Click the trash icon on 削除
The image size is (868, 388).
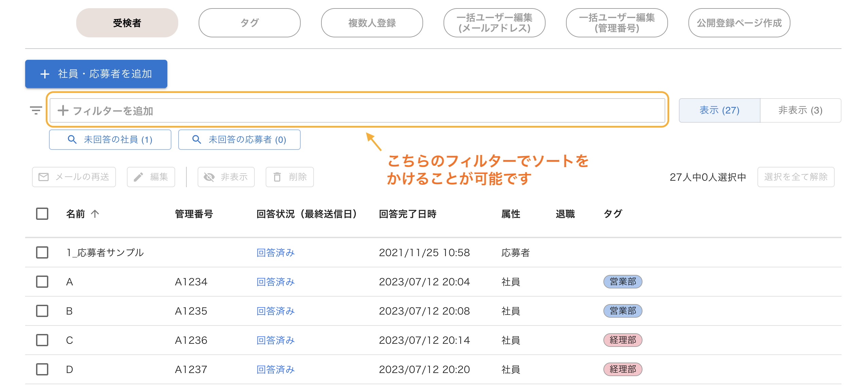(x=277, y=177)
